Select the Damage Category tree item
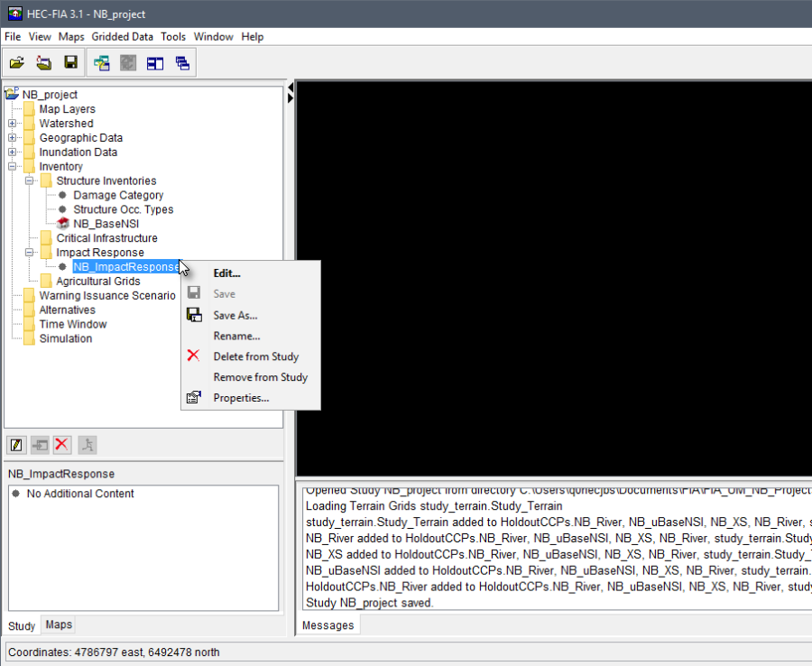 click(118, 195)
